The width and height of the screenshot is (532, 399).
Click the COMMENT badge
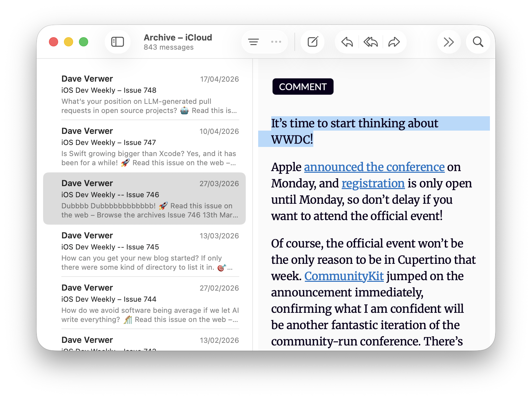(303, 87)
